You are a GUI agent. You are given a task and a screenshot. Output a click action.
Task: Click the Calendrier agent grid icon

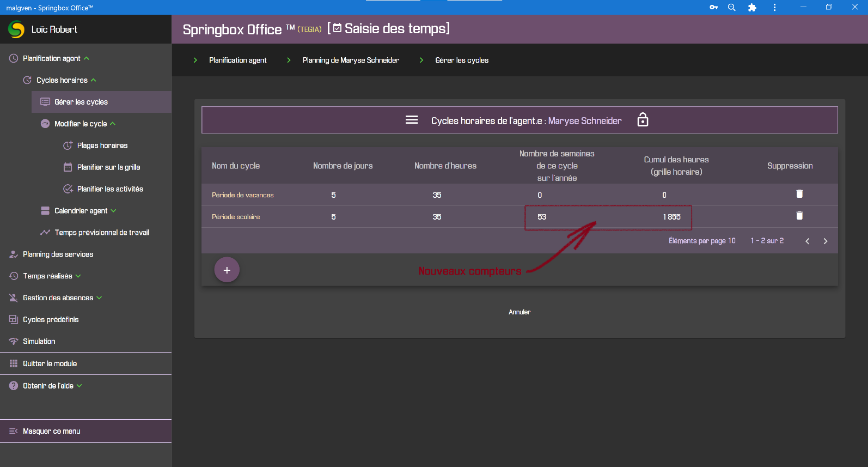[45, 211]
